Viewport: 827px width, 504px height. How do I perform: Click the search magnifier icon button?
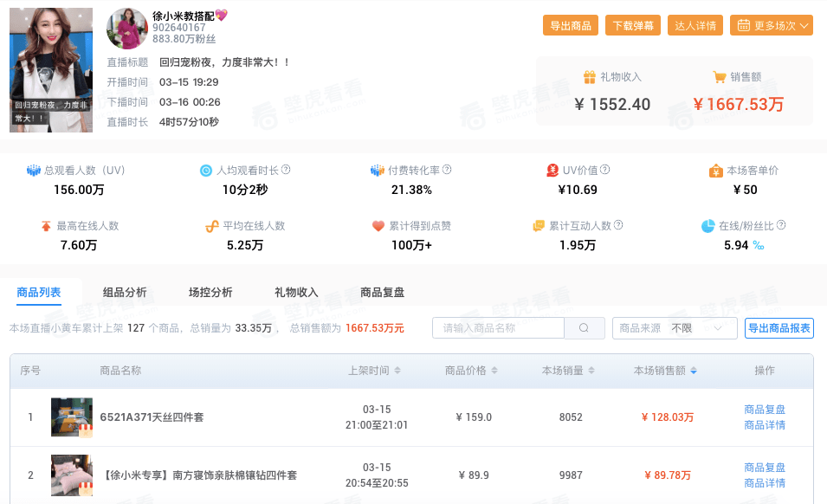click(x=585, y=328)
